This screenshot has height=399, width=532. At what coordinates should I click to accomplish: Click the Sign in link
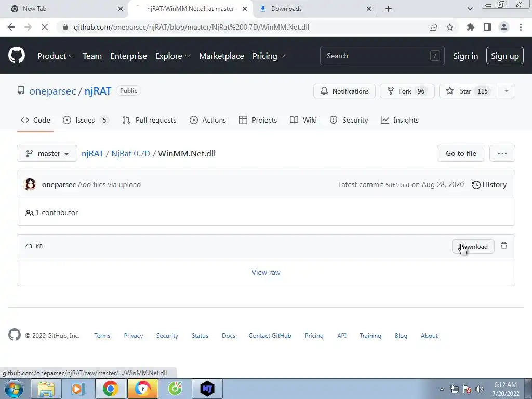[465, 56]
